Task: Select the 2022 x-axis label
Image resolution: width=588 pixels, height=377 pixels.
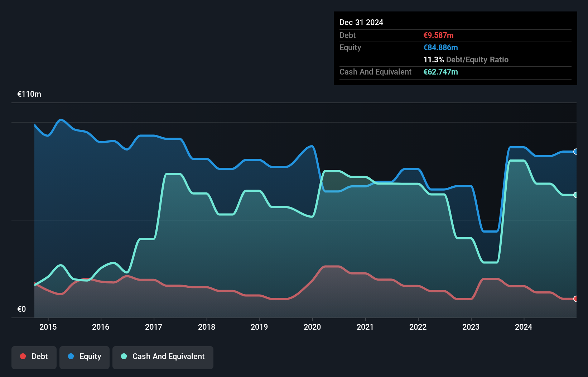Action: tap(418, 327)
